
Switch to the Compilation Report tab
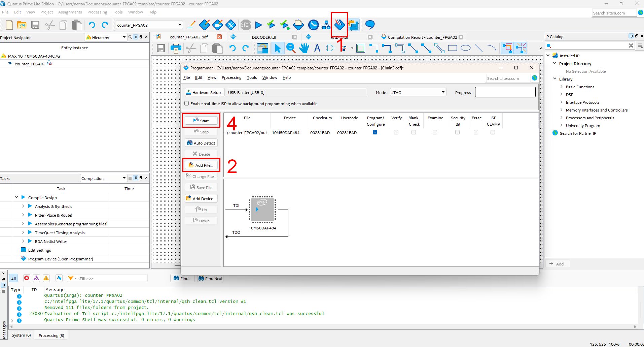pos(422,37)
